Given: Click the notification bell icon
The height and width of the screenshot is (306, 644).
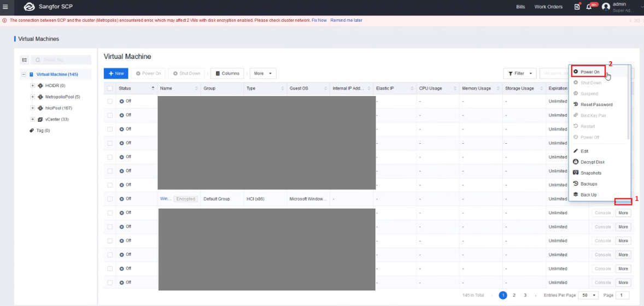Looking at the screenshot, I should tap(589, 7).
